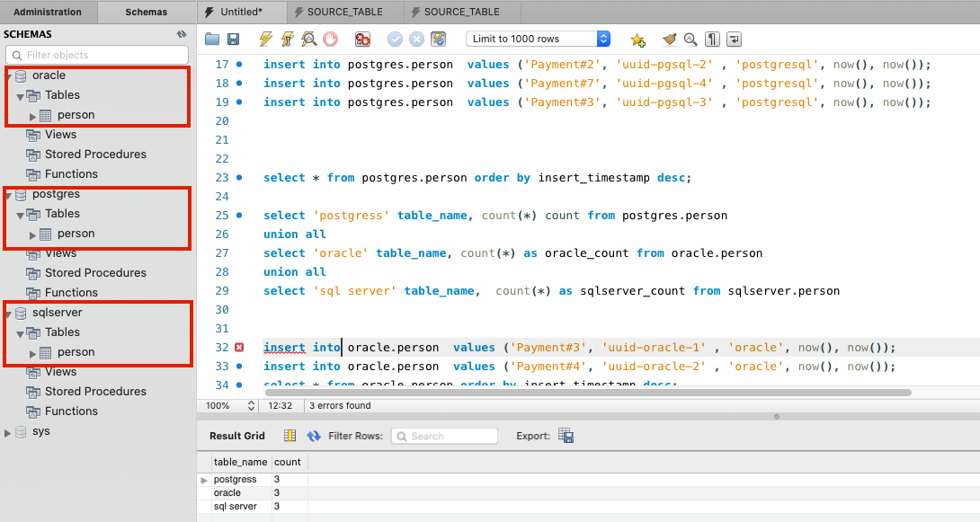Click the Explain query magnifier icon
The image size is (980, 522).
click(x=308, y=39)
